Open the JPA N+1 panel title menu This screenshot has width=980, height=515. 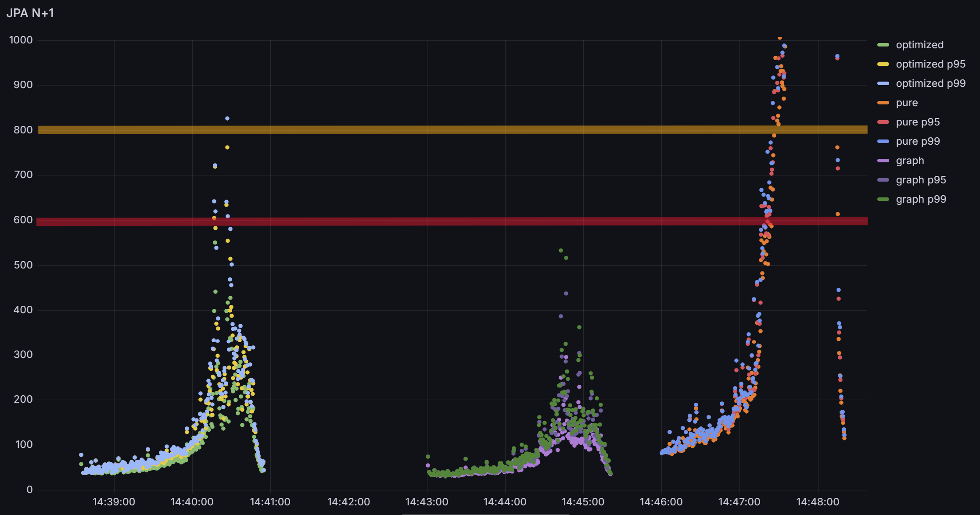30,13
